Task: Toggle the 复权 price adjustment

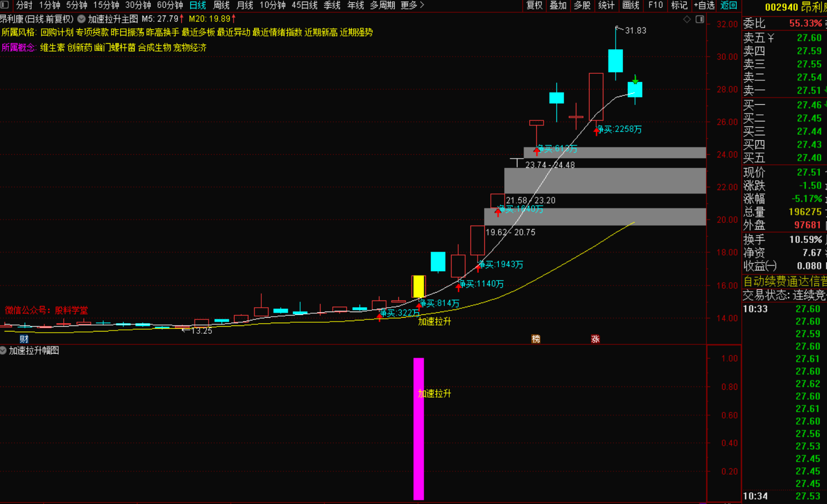Action: [534, 5]
